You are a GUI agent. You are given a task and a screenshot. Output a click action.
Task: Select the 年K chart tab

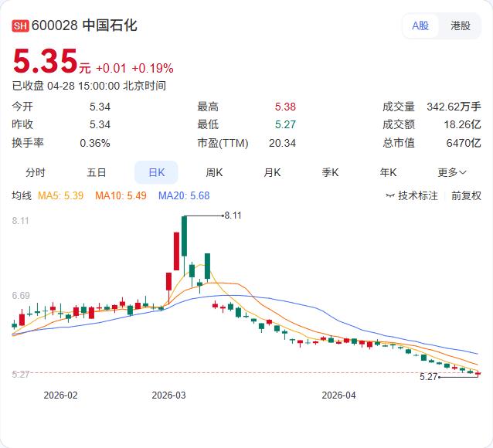tap(388, 172)
